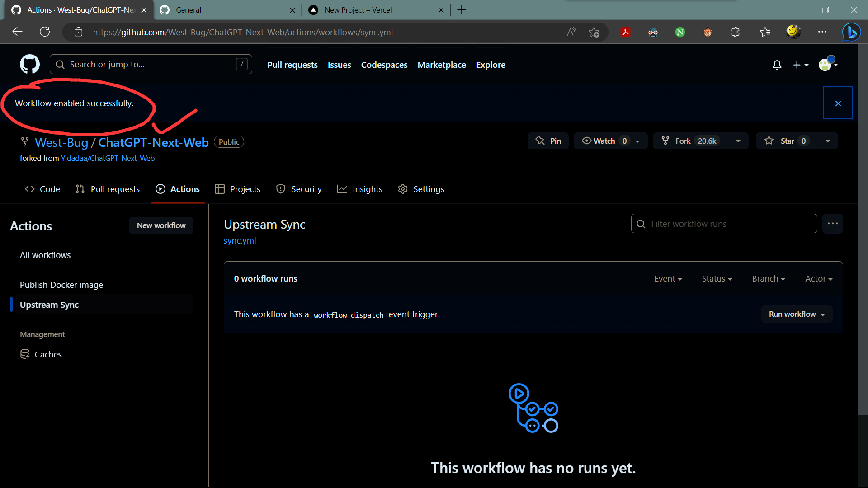This screenshot has width=868, height=488.
Task: Expand the Run workflow dropdown
Action: pos(797,314)
